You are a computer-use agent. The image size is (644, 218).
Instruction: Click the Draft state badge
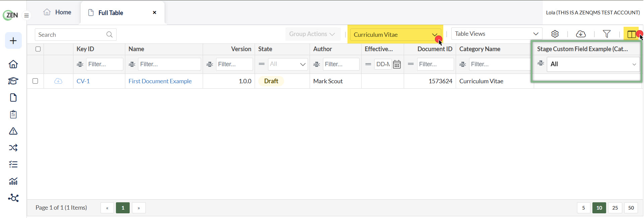(x=271, y=81)
